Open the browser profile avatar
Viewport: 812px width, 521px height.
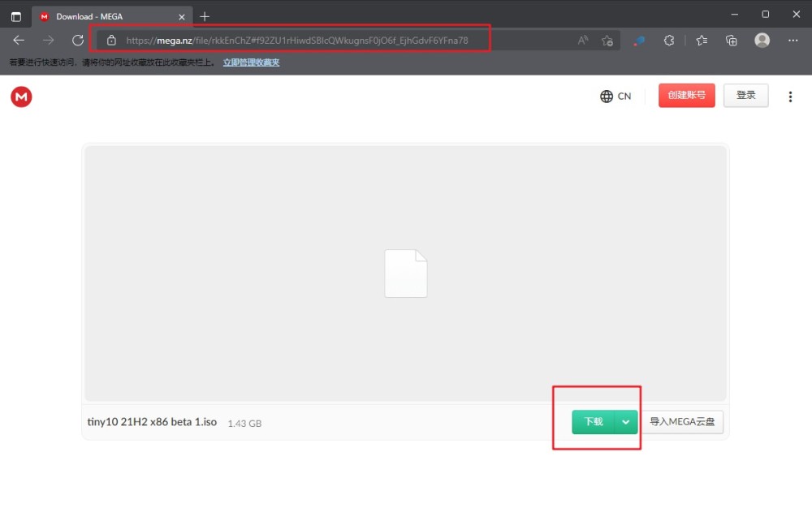(x=762, y=41)
